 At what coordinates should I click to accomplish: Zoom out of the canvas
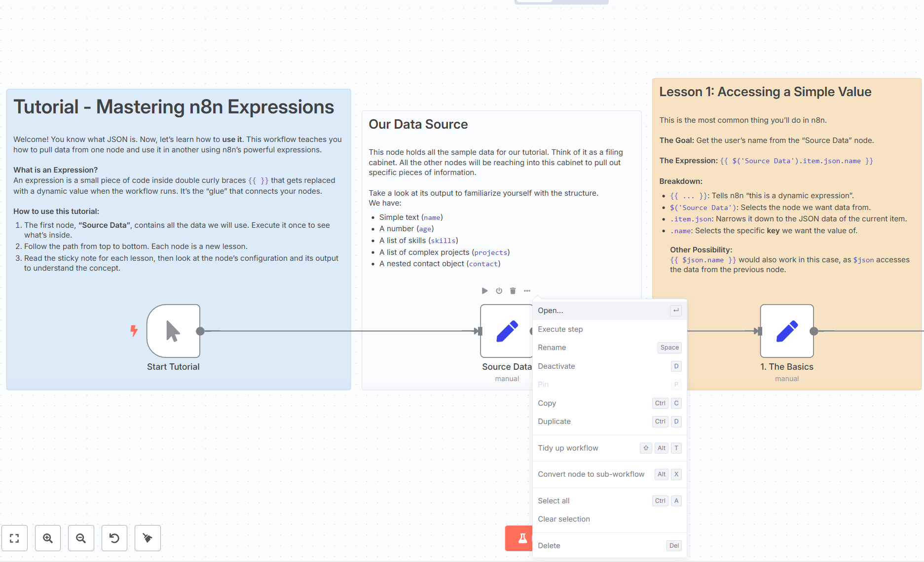tap(81, 538)
